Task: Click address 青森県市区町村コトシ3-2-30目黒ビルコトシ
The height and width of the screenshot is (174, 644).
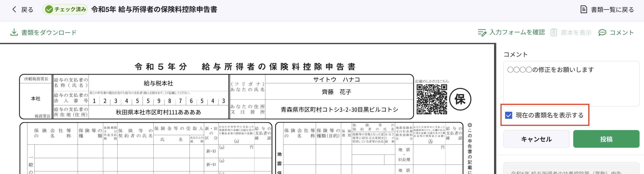Action: pos(339,110)
